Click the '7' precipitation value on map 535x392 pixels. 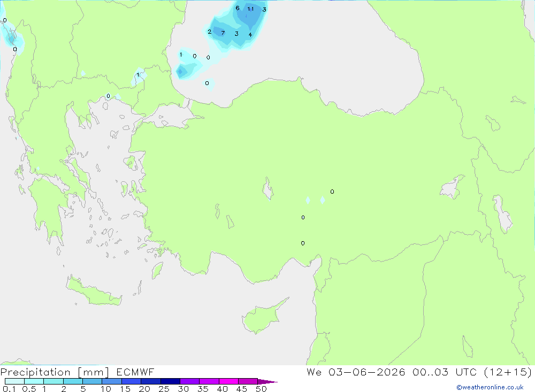[223, 33]
